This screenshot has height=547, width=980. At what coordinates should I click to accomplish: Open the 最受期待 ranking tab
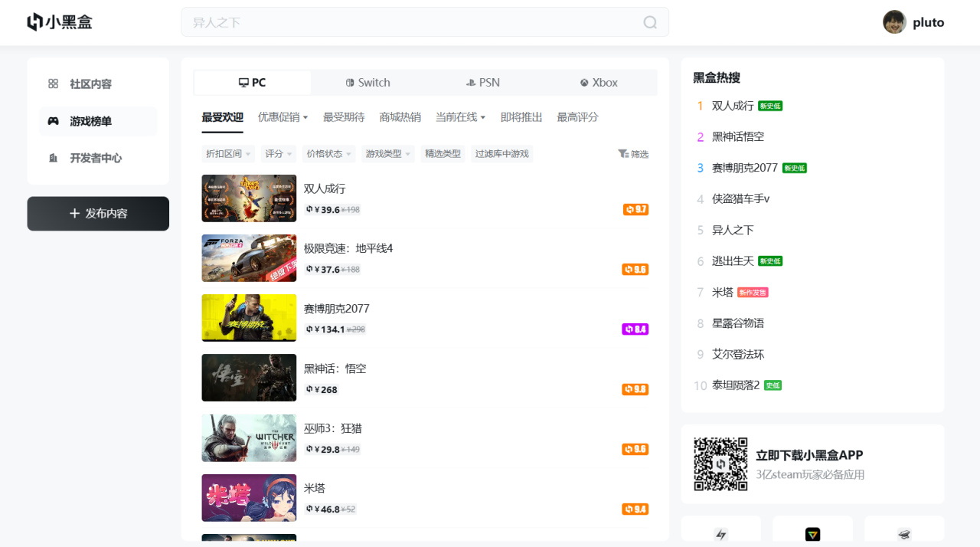point(344,117)
